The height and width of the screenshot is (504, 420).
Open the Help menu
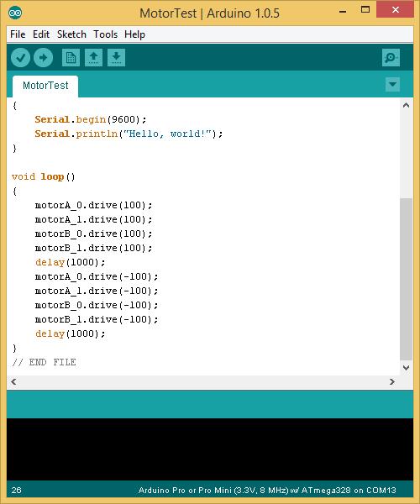(134, 34)
